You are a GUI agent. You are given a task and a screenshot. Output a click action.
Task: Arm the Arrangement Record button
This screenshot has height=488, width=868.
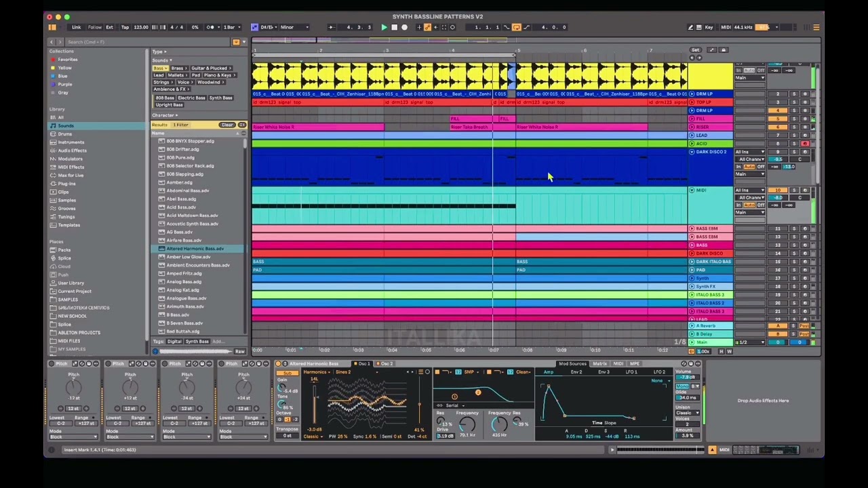point(404,27)
